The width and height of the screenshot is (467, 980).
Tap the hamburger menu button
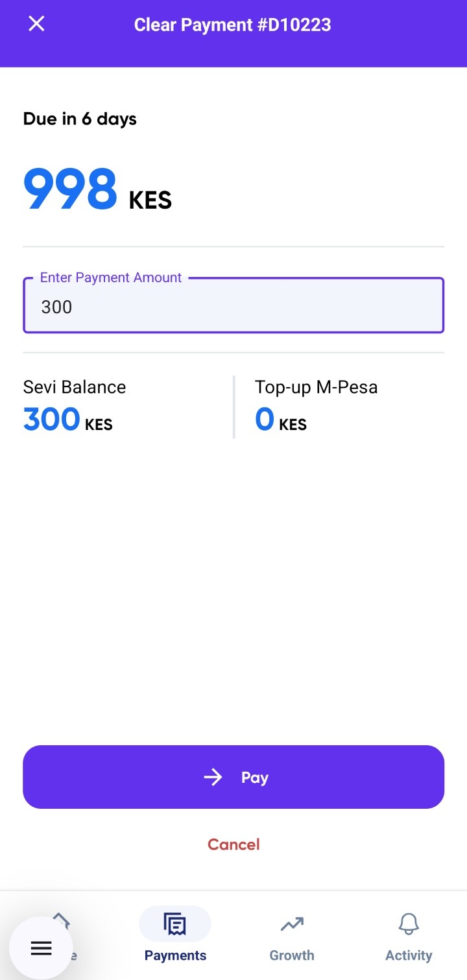click(41, 948)
